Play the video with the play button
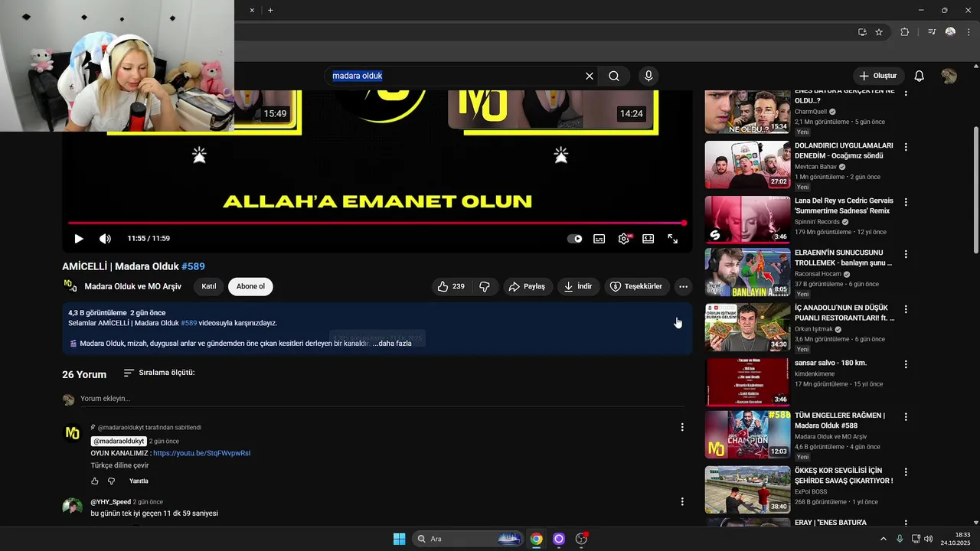980x551 pixels. point(78,239)
